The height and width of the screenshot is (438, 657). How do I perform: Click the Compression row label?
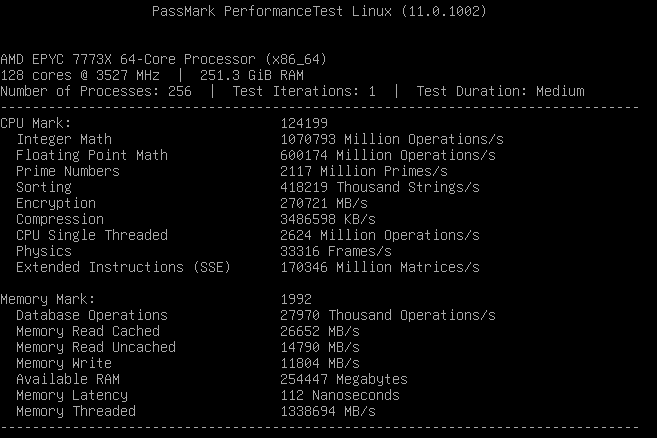click(60, 219)
